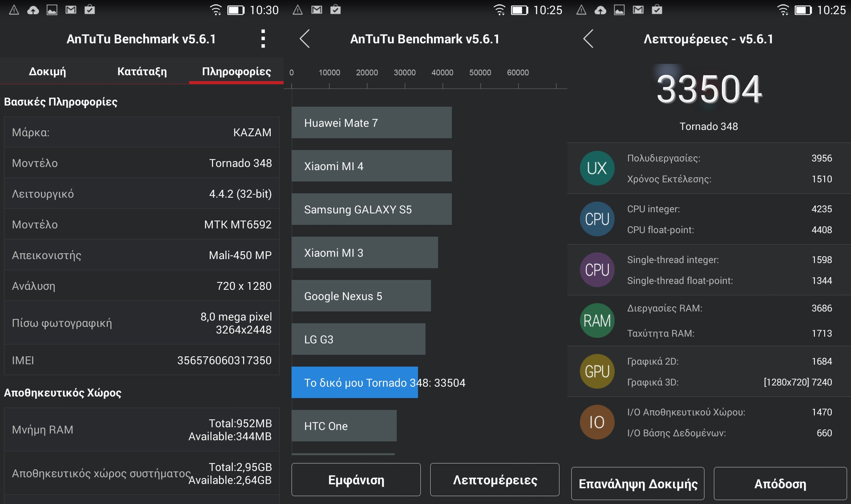
Task: Tap the CPU float-point score 4408
Action: point(822,230)
